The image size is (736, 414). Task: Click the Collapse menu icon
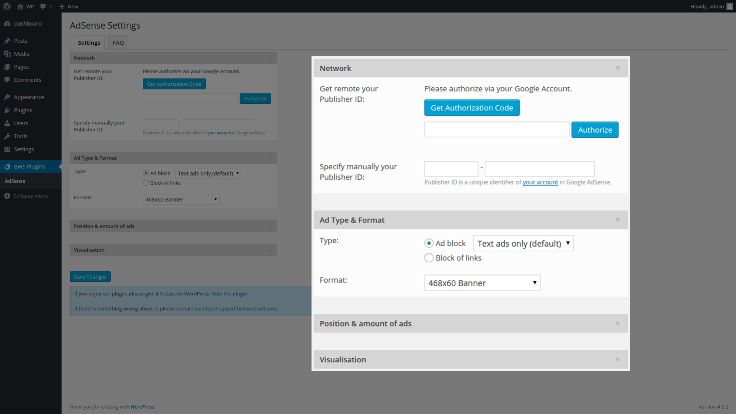tap(7, 196)
